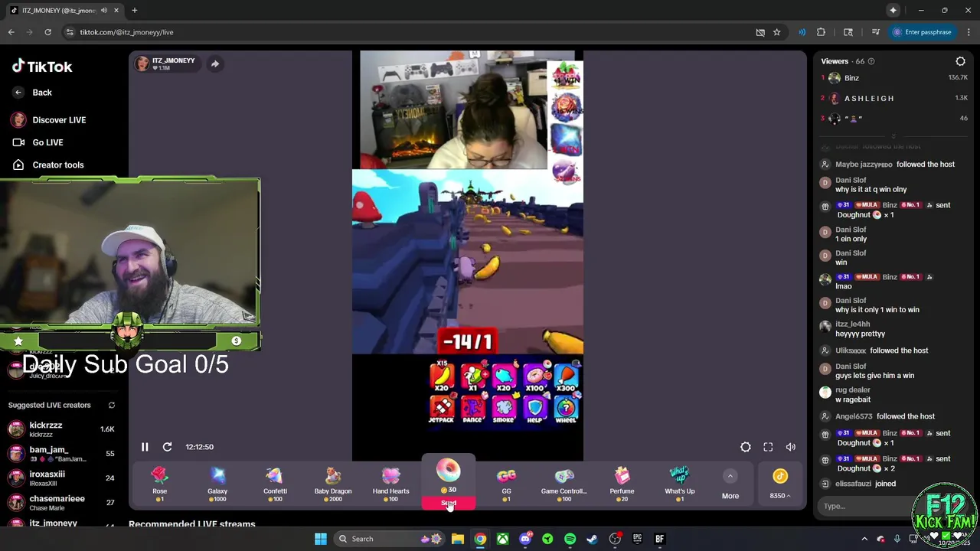Open browser media control icon
This screenshot has height=551, width=980.
point(875,32)
